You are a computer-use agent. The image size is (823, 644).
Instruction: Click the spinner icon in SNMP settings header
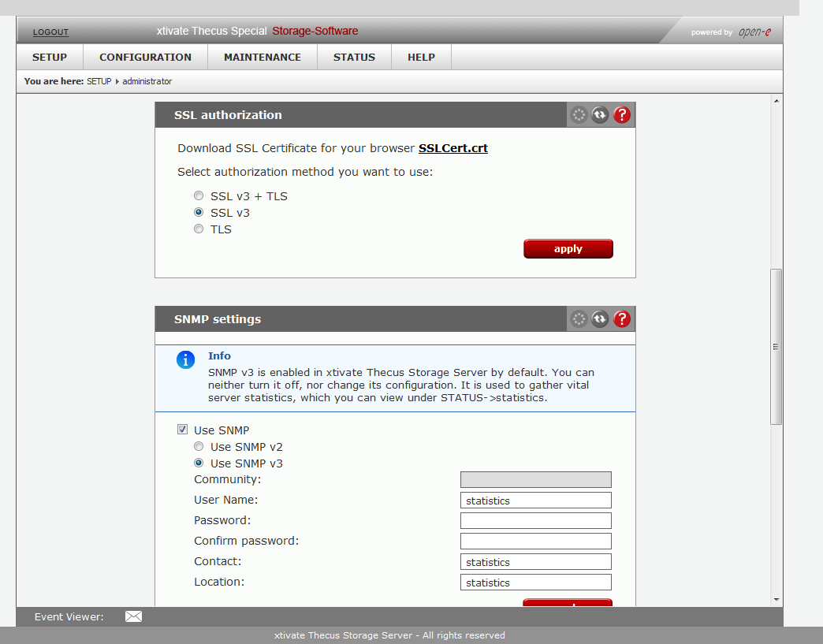579,319
